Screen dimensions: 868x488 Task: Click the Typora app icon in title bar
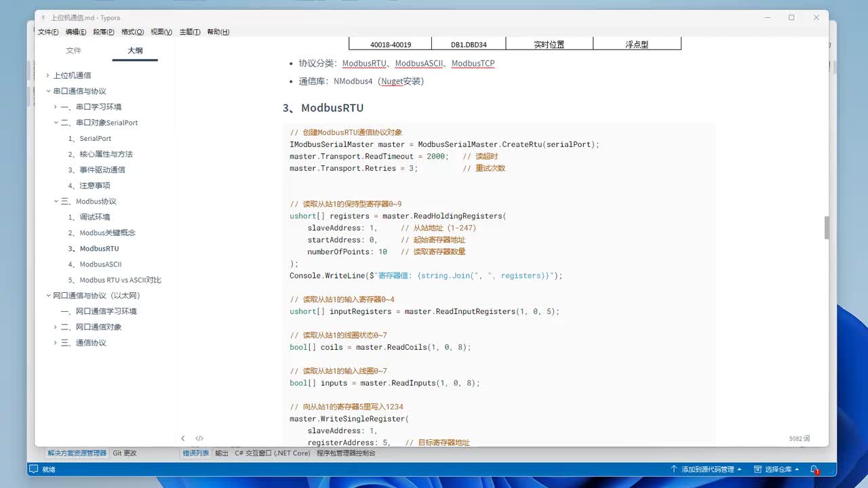[x=43, y=18]
